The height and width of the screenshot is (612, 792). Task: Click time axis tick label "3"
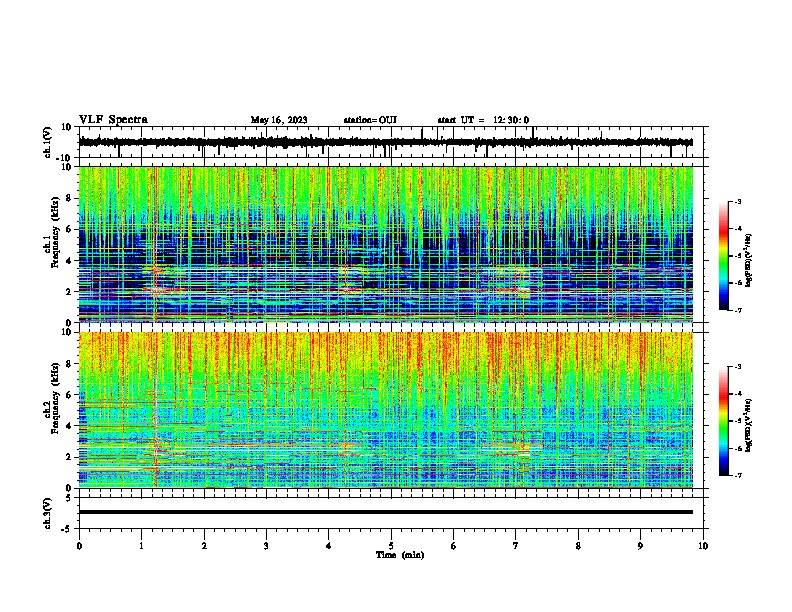pos(266,546)
